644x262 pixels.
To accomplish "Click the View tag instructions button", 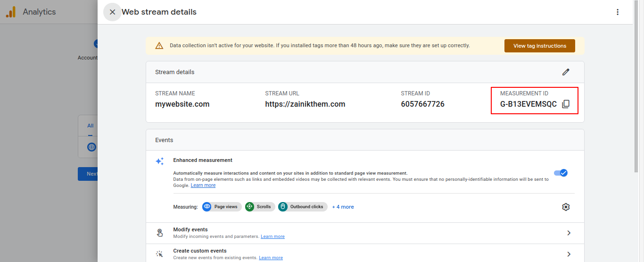I will [539, 46].
